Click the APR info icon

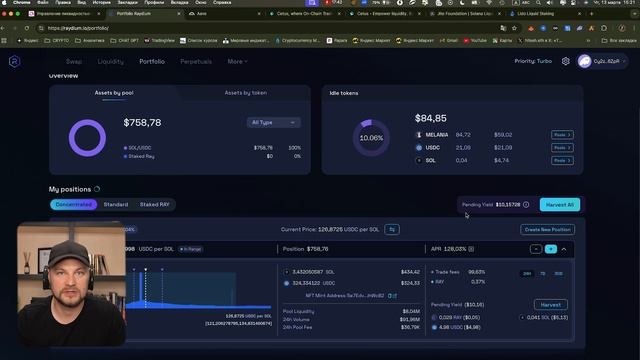click(471, 249)
